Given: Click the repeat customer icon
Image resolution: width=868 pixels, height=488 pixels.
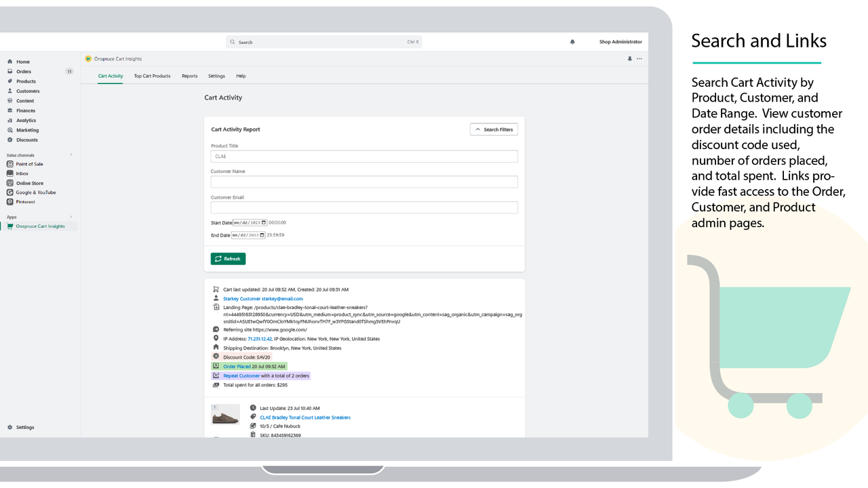Looking at the screenshot, I should pyautogui.click(x=216, y=375).
